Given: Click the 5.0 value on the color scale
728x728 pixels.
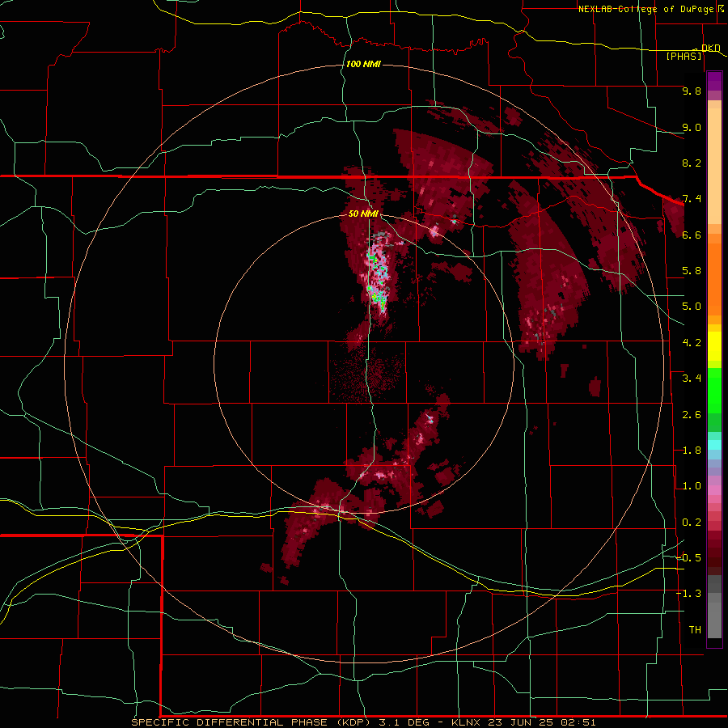Looking at the screenshot, I should pos(692,307).
